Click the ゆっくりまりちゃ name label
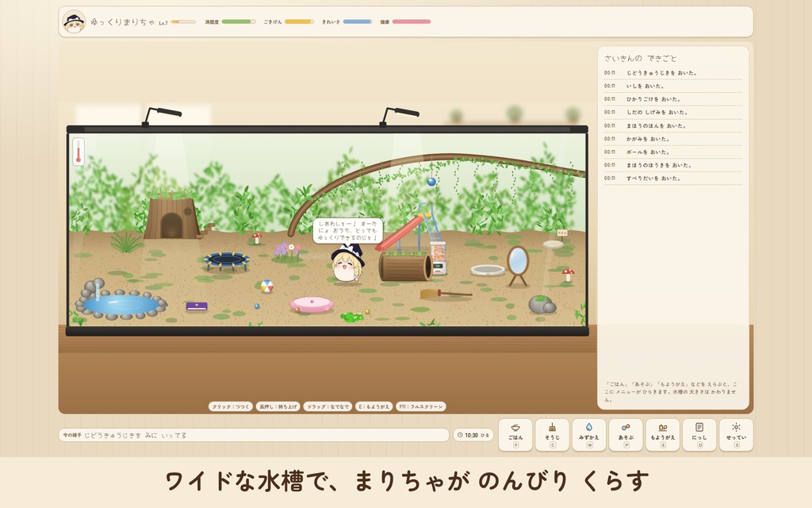Image resolution: width=812 pixels, height=508 pixels. click(x=122, y=21)
